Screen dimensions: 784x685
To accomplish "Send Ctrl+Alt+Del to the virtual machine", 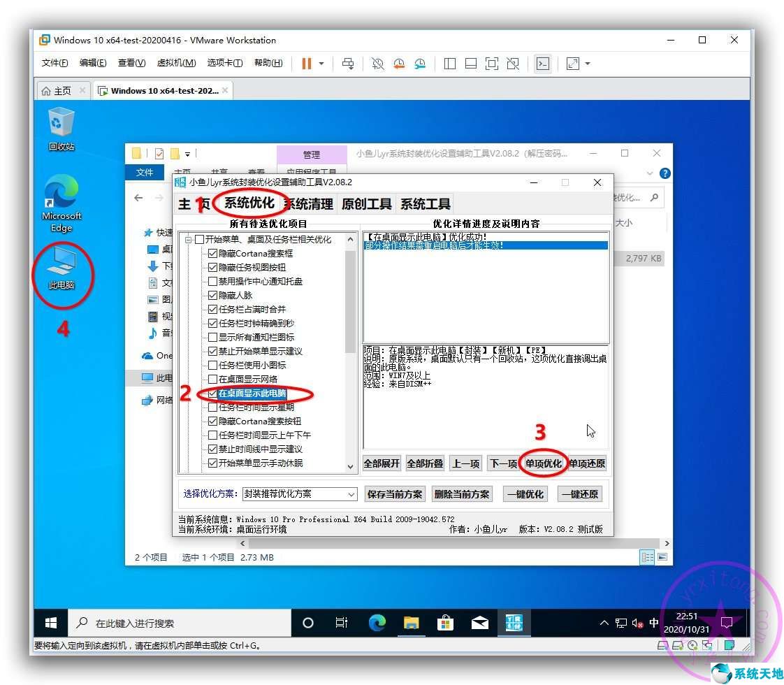I will (x=348, y=64).
